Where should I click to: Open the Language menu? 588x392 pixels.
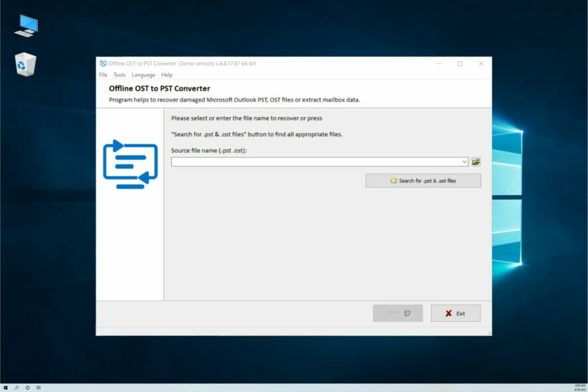click(x=143, y=75)
